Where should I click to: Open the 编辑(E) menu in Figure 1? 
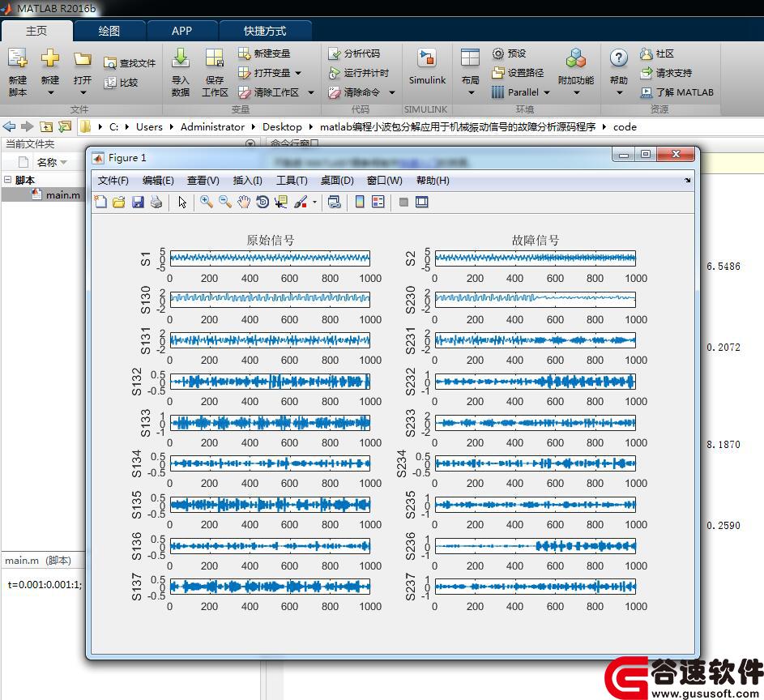coord(158,181)
